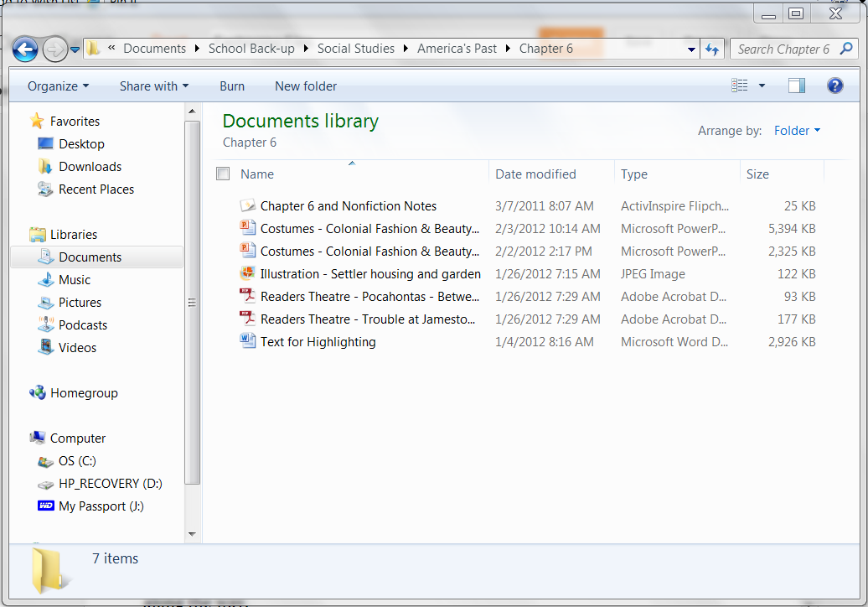Select the Settler housing JPEG icon

pos(247,273)
